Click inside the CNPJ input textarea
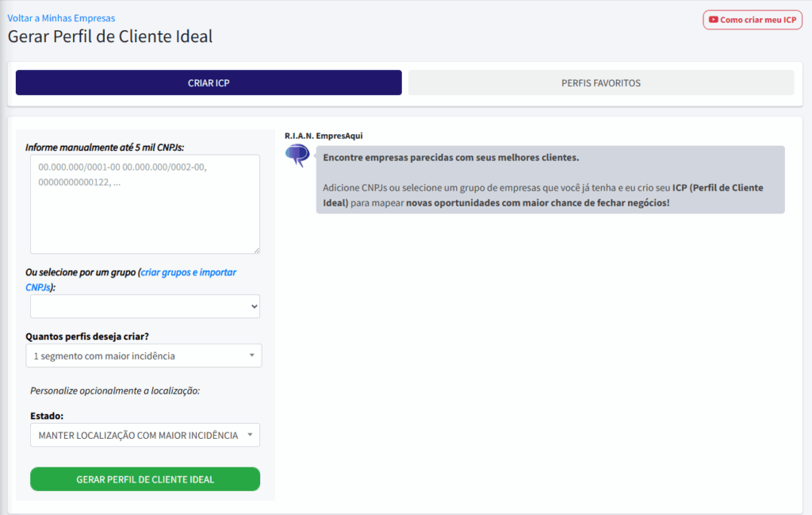This screenshot has width=812, height=515. coord(145,202)
